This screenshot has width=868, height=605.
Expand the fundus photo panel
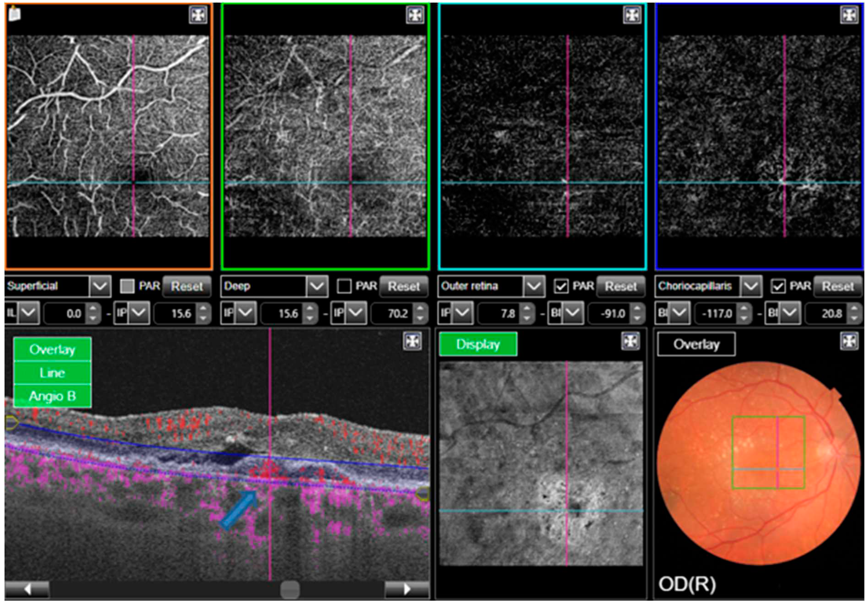849,342
